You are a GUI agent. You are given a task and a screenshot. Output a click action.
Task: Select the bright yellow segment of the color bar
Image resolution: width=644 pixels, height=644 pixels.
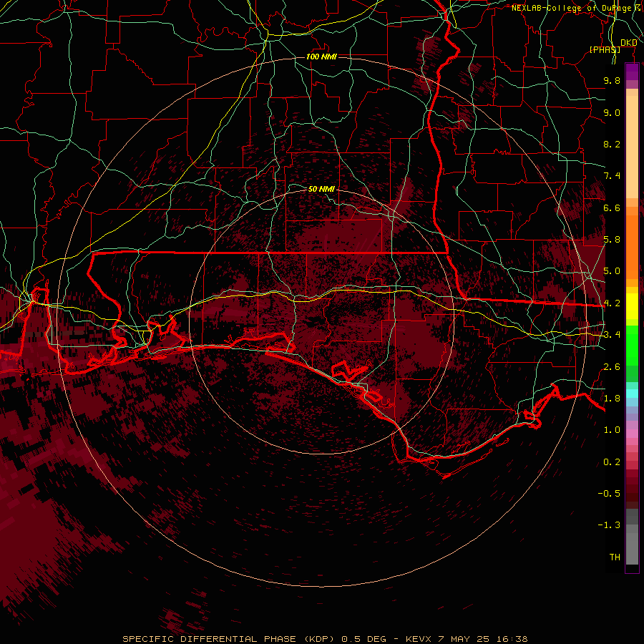632,306
